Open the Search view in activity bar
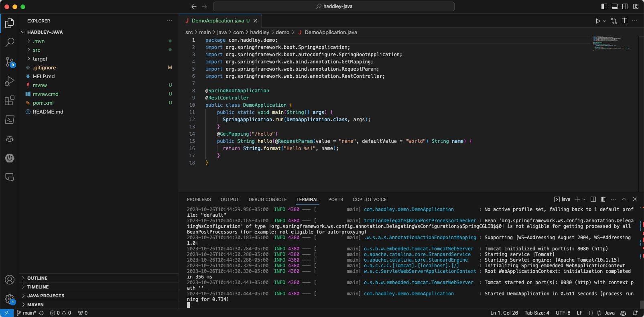The height and width of the screenshot is (317, 644). click(x=10, y=42)
